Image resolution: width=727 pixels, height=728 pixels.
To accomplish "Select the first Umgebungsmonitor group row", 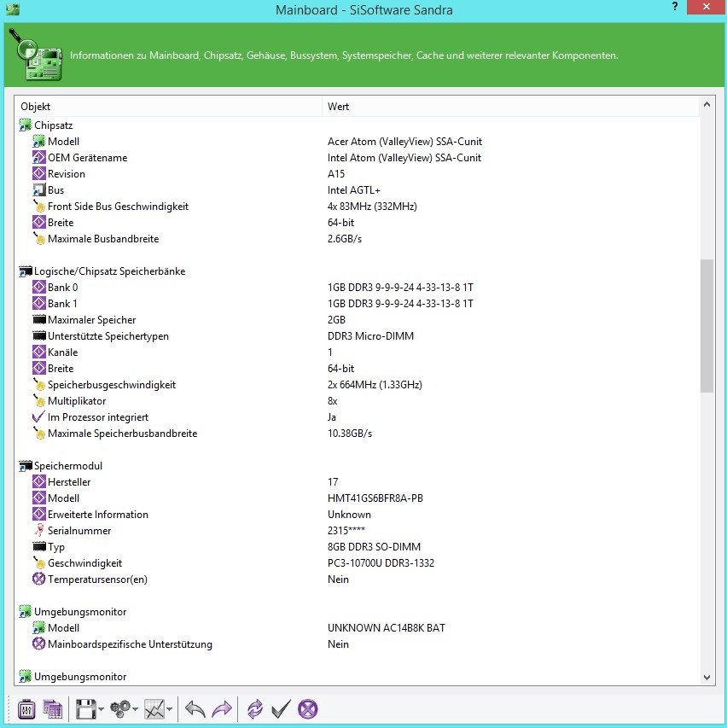I will pos(357,611).
